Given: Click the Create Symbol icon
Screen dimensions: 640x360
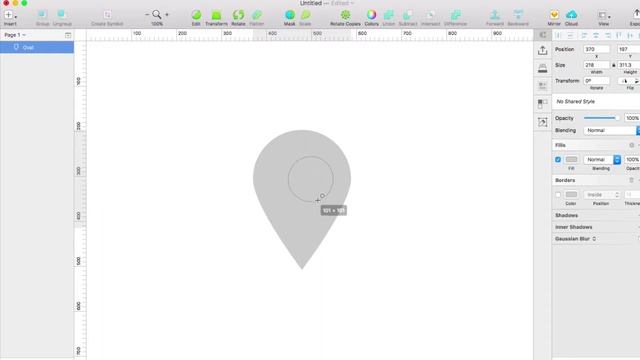Looking at the screenshot, I should [107, 15].
